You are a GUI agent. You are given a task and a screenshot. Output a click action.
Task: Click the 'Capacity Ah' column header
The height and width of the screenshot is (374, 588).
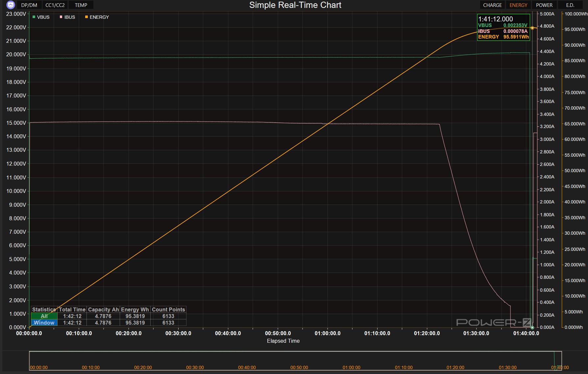(x=103, y=309)
